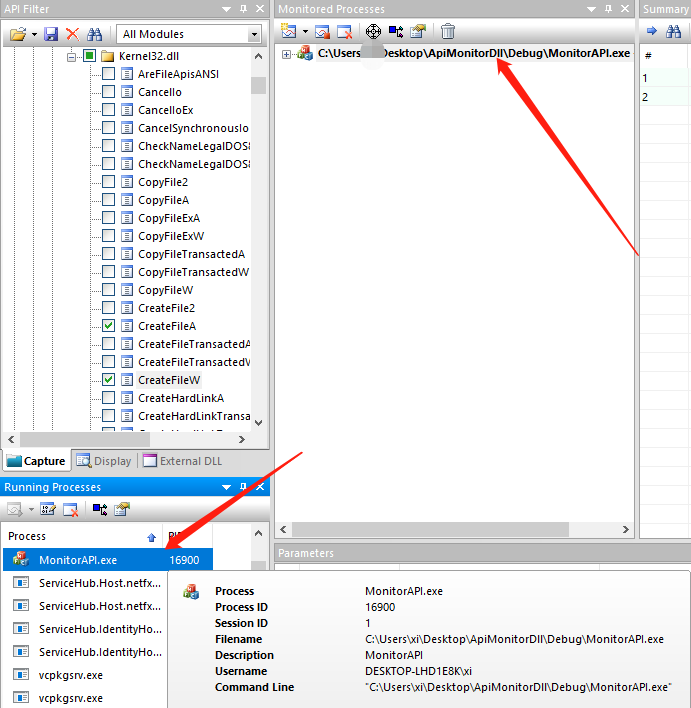The height and width of the screenshot is (708, 691).
Task: Click the Process column header
Action: click(82, 536)
